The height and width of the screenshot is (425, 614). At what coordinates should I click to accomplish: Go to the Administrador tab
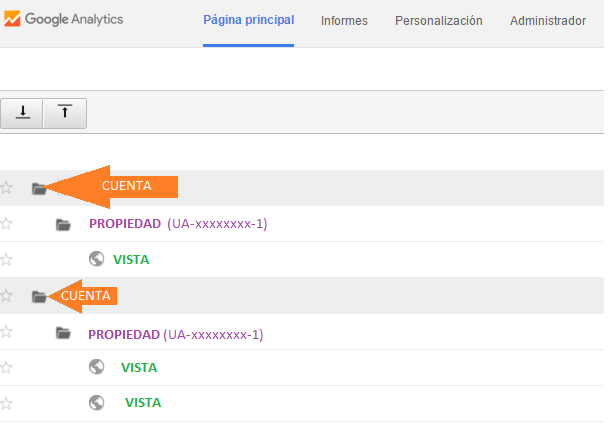(547, 21)
